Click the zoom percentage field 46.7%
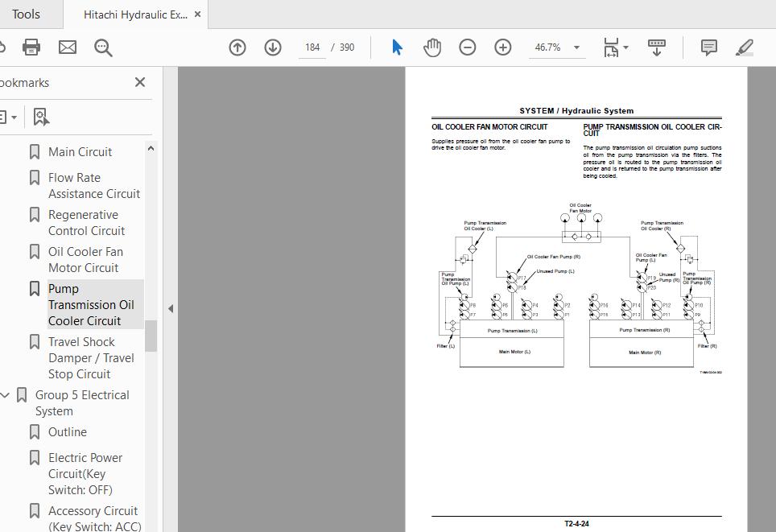 pyautogui.click(x=547, y=47)
